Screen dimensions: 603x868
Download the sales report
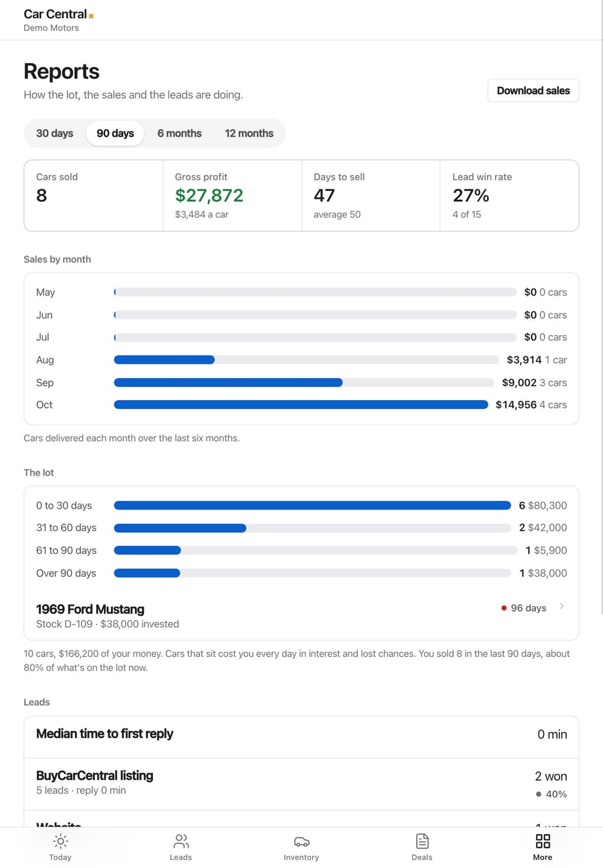[x=533, y=90]
